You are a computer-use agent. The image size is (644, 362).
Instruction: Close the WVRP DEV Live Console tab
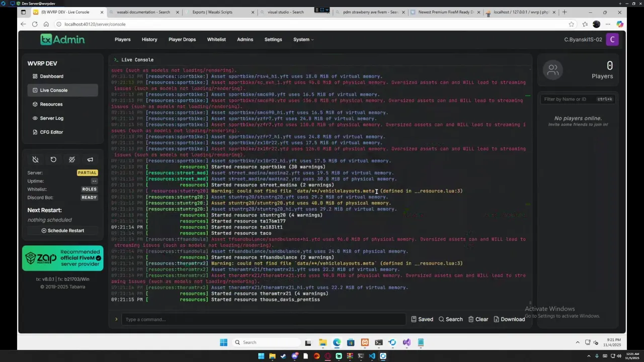[102, 12]
